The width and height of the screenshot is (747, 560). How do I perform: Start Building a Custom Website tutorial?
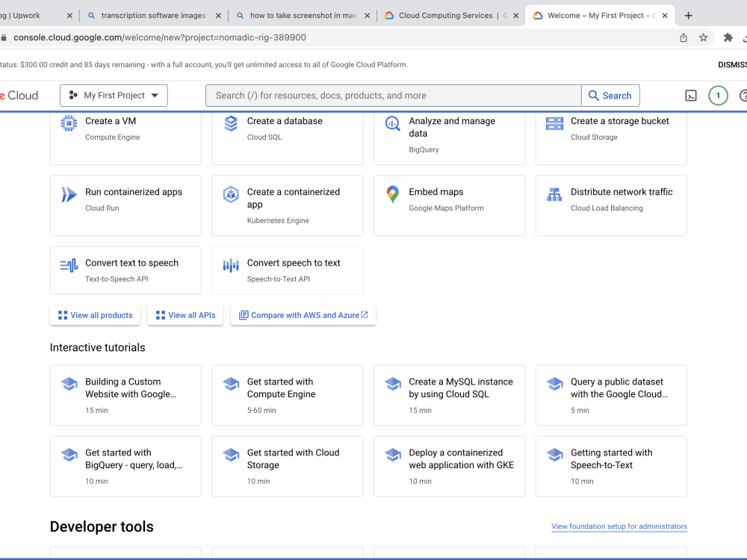(x=125, y=395)
